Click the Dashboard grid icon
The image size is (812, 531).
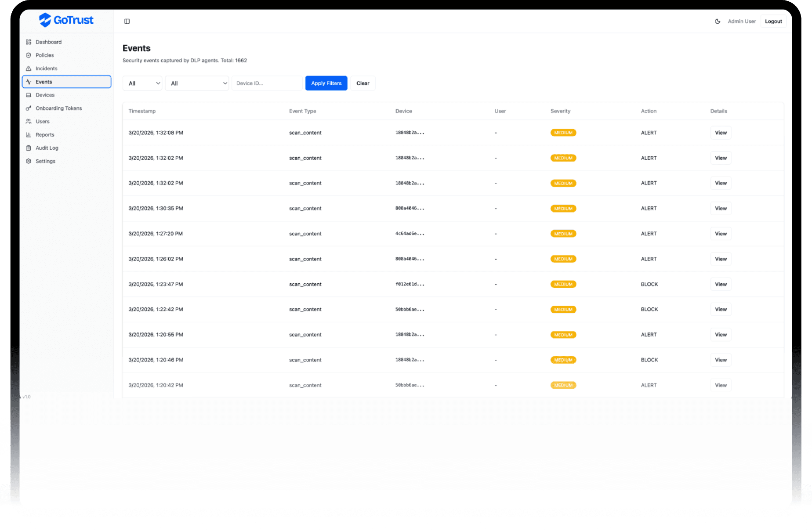29,42
